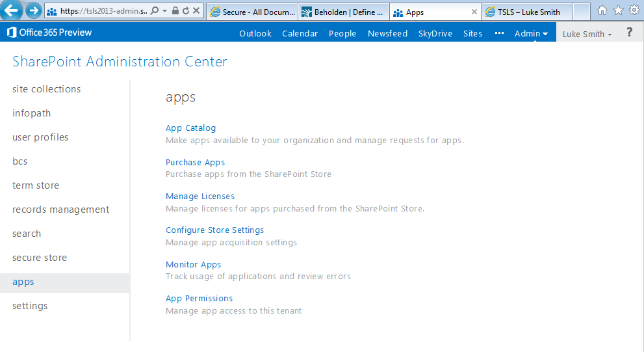Open the Luke Smith user dropdown
The image size is (644, 352).
click(x=587, y=34)
